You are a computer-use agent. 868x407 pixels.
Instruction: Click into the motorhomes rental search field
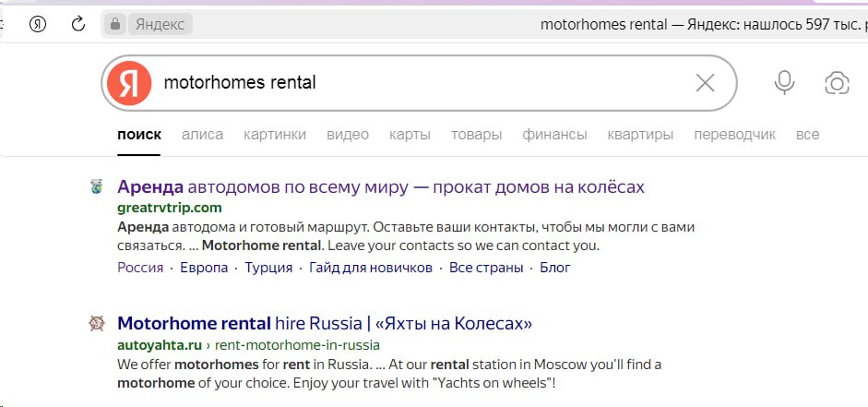[x=415, y=83]
